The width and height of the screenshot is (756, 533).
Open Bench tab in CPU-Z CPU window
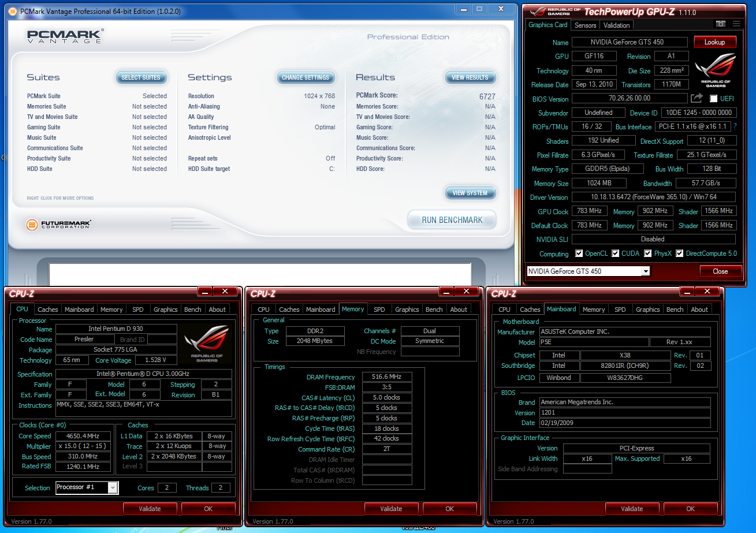tap(192, 310)
